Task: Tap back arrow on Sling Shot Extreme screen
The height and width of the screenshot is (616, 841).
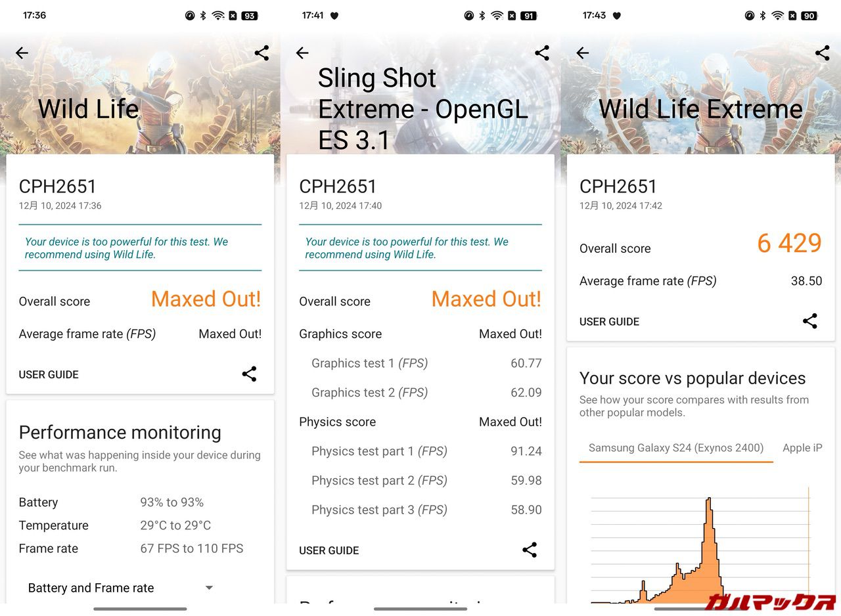Action: point(302,53)
